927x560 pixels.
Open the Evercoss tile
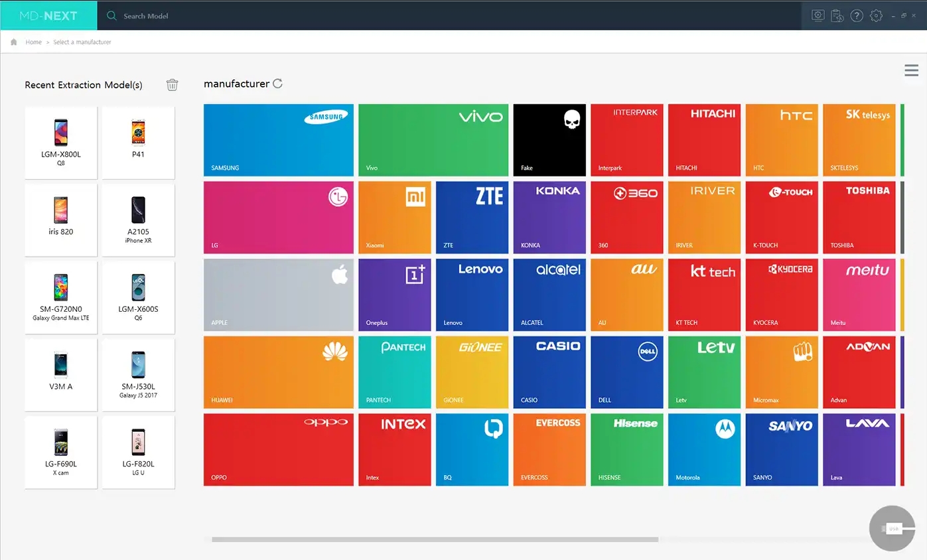point(549,450)
